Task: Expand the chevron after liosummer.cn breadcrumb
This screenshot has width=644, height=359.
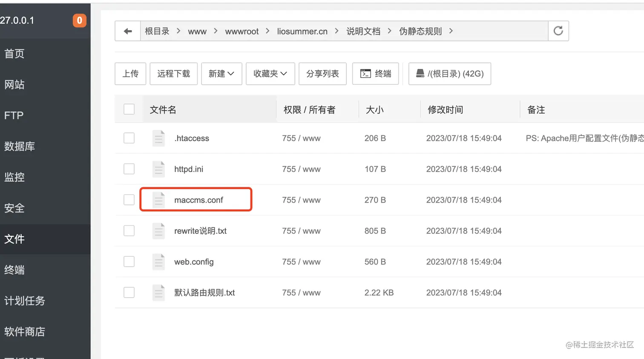Action: (336, 31)
